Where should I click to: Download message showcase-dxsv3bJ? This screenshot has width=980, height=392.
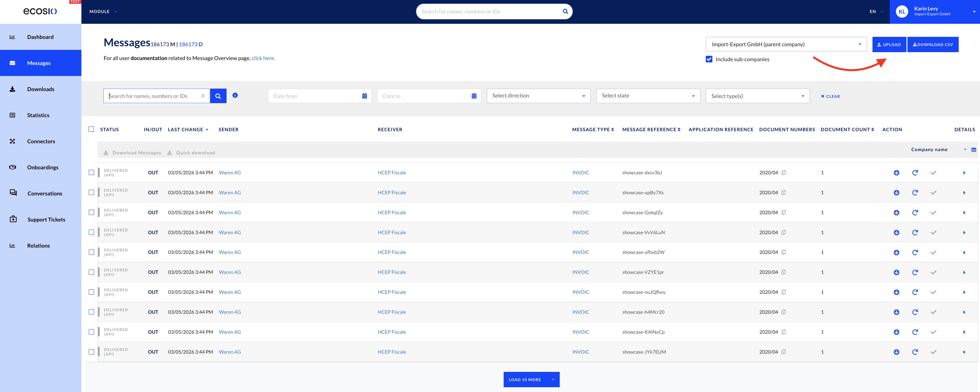pos(896,173)
